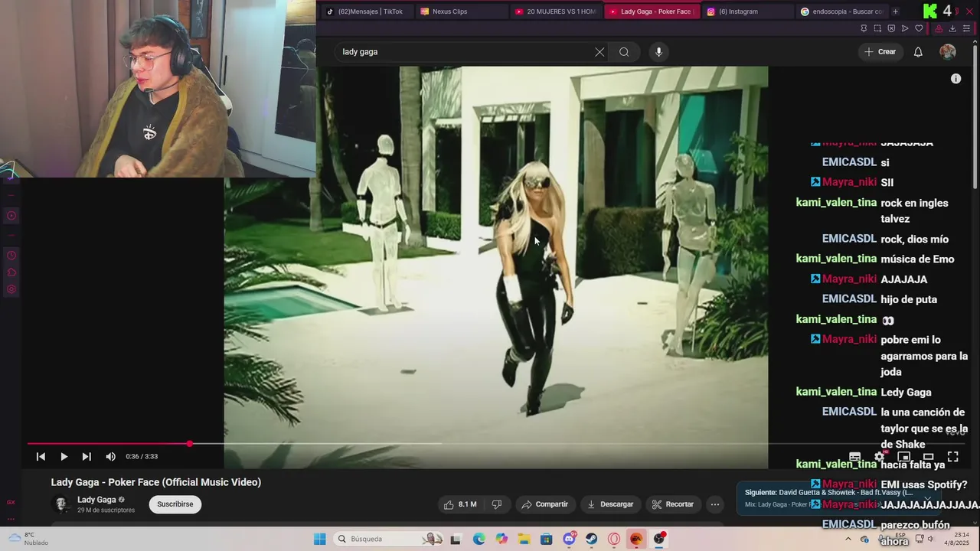Open the GX sidebar icon
The width and height of the screenshot is (980, 551).
(11, 502)
